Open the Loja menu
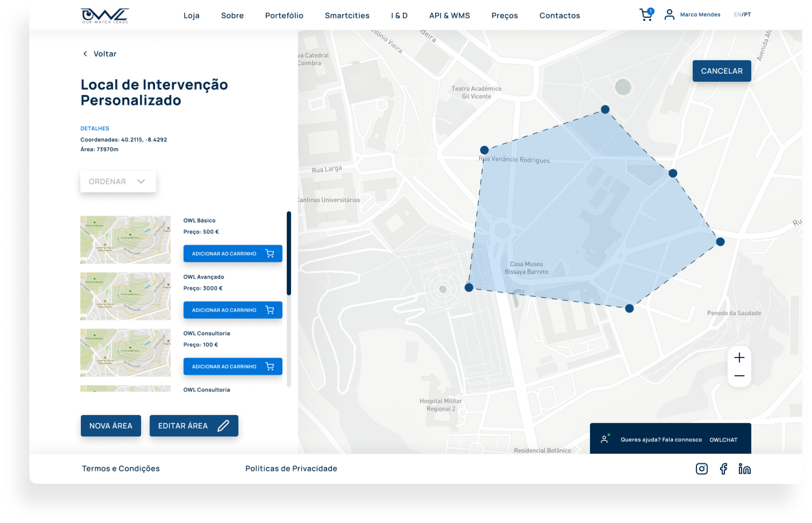812x523 pixels. (191, 15)
